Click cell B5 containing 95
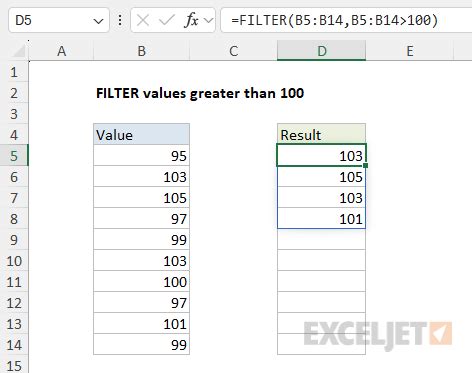 (x=142, y=156)
